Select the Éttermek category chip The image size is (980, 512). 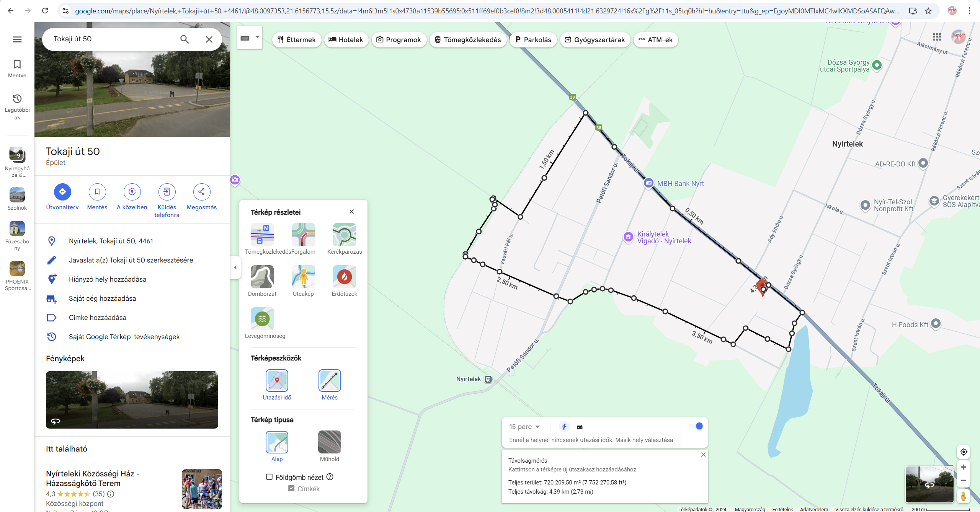click(x=297, y=40)
